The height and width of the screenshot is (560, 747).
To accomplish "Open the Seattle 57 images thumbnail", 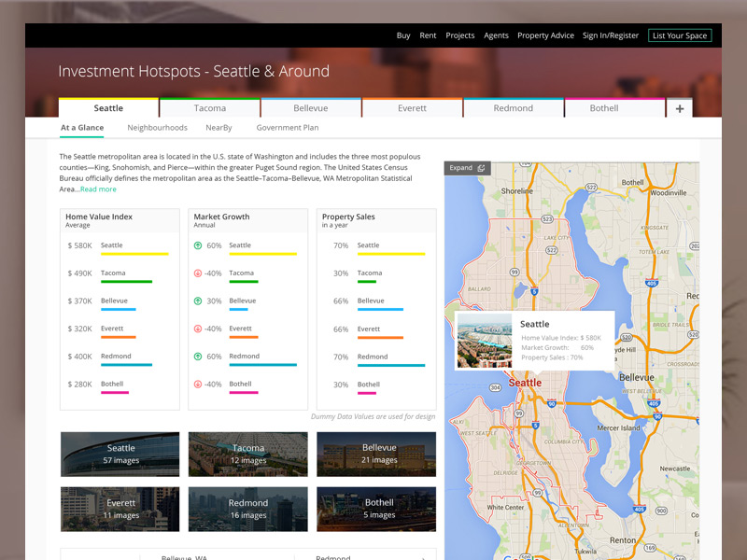I will click(x=120, y=454).
